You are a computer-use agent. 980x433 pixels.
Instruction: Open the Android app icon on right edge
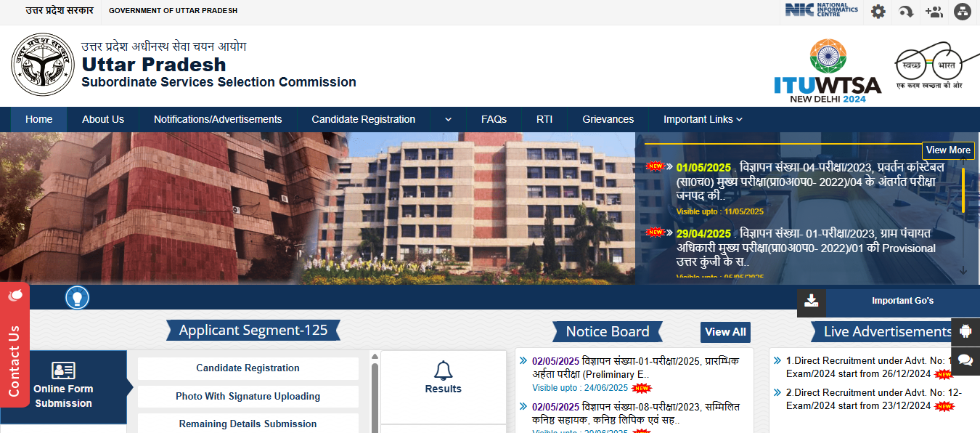click(965, 331)
